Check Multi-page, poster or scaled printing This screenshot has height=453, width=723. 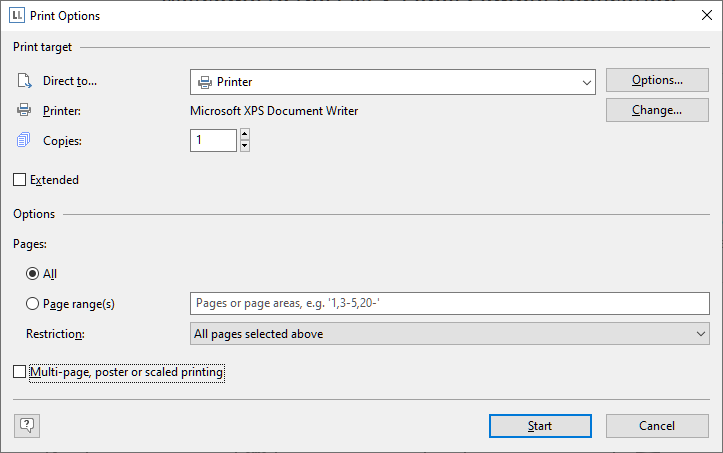click(19, 372)
